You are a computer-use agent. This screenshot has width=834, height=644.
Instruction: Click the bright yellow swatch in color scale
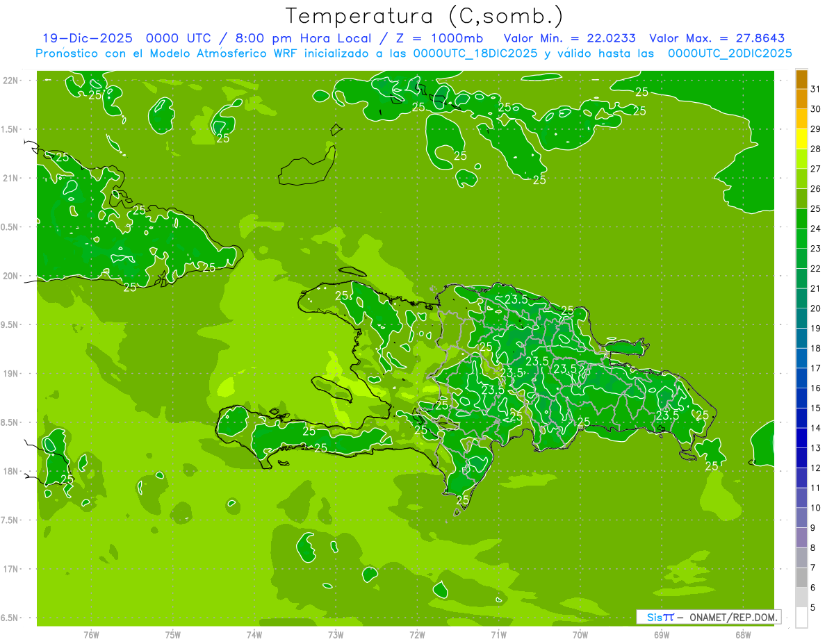pyautogui.click(x=801, y=139)
